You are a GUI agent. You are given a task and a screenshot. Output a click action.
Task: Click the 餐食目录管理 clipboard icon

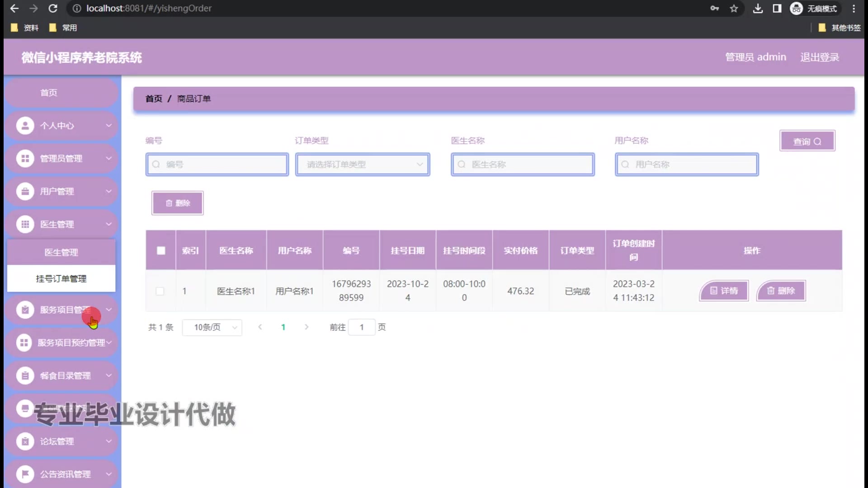(x=25, y=375)
